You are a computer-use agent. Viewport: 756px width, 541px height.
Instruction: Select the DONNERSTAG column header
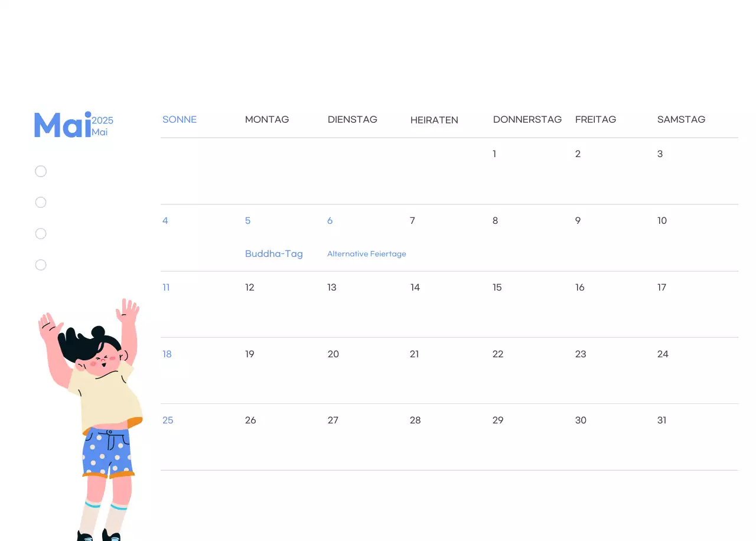[x=527, y=119]
